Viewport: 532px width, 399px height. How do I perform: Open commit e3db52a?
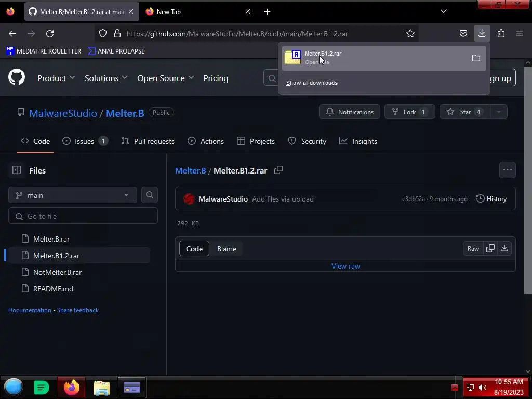[x=413, y=199]
